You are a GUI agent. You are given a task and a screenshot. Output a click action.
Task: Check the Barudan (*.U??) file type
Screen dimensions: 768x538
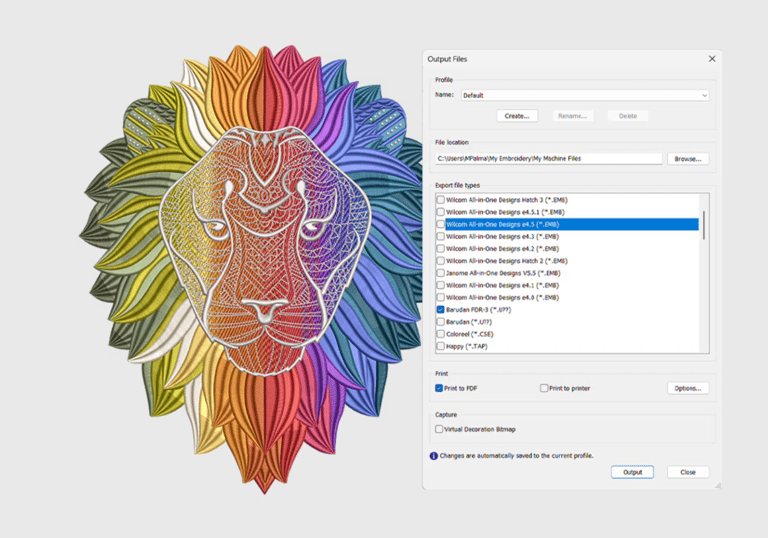click(440, 322)
